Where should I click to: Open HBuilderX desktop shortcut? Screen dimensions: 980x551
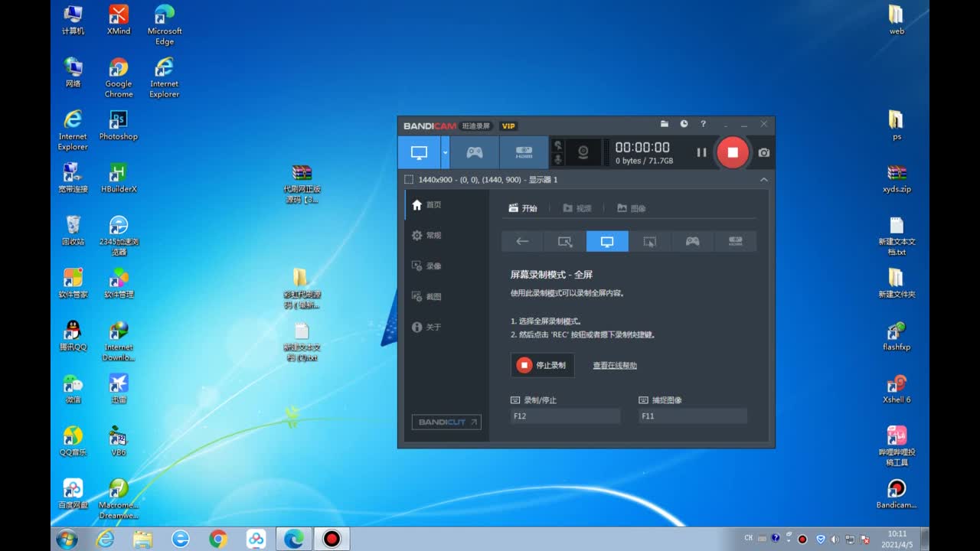click(119, 178)
